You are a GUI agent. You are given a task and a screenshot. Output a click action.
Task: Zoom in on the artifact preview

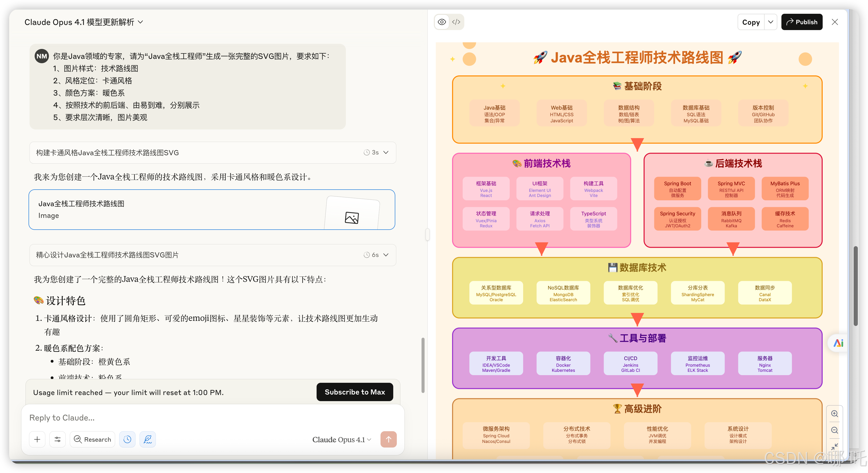coord(835,414)
